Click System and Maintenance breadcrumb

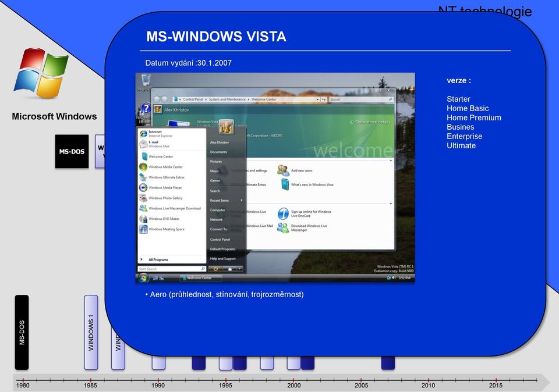(x=227, y=99)
